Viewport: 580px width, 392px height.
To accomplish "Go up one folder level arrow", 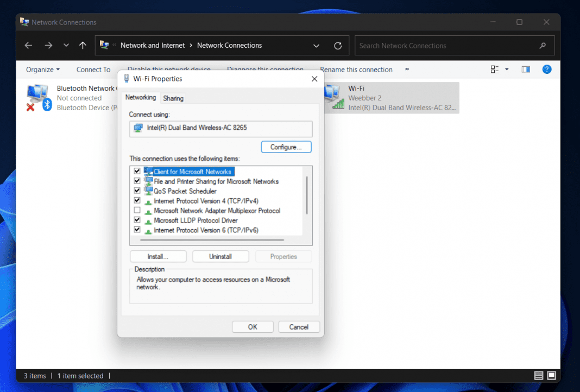I will point(83,46).
